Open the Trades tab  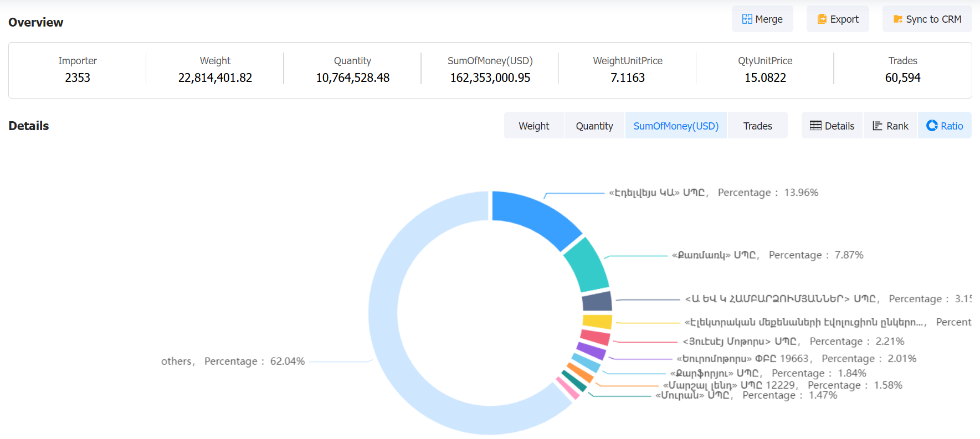757,126
